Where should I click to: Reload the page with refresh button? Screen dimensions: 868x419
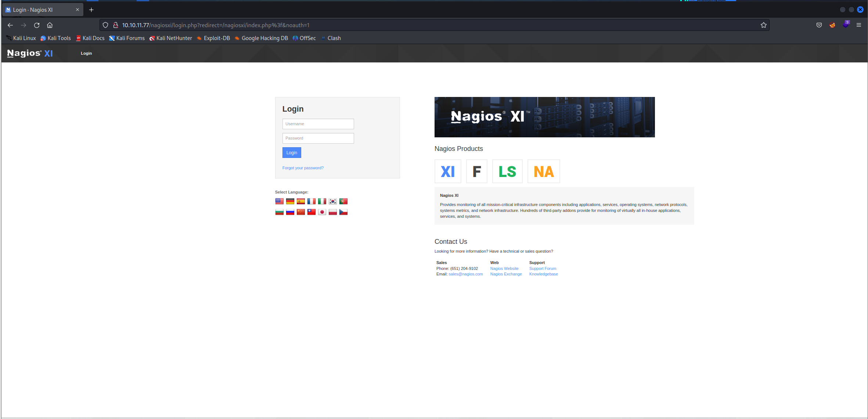click(x=37, y=25)
